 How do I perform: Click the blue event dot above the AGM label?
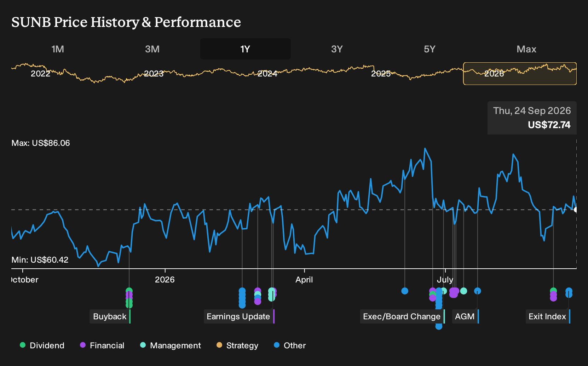[x=477, y=291]
